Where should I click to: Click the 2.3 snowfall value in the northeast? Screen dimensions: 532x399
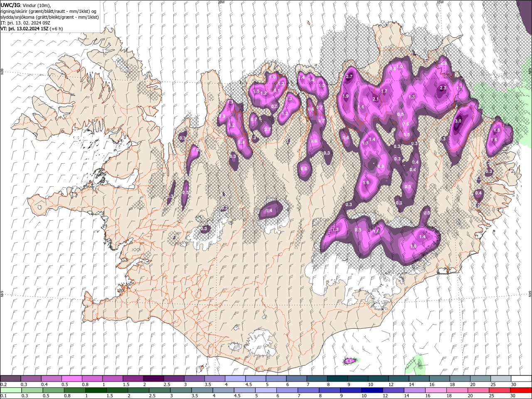pos(443,88)
